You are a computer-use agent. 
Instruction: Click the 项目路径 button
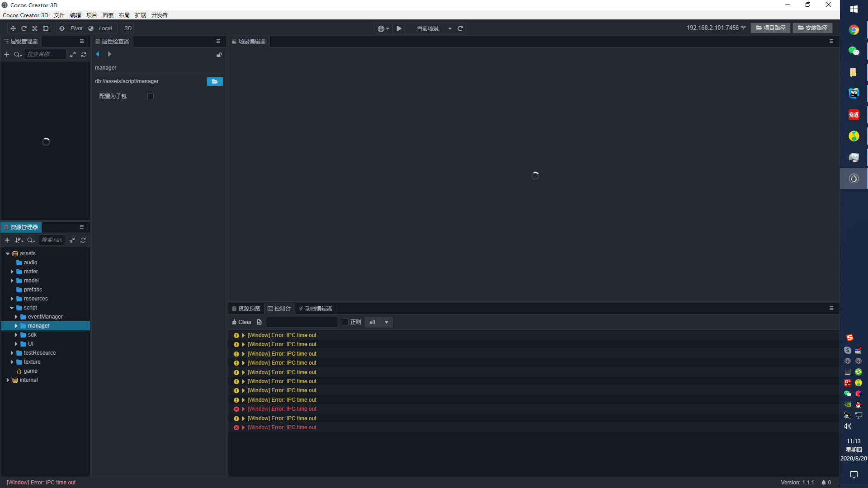[771, 28]
